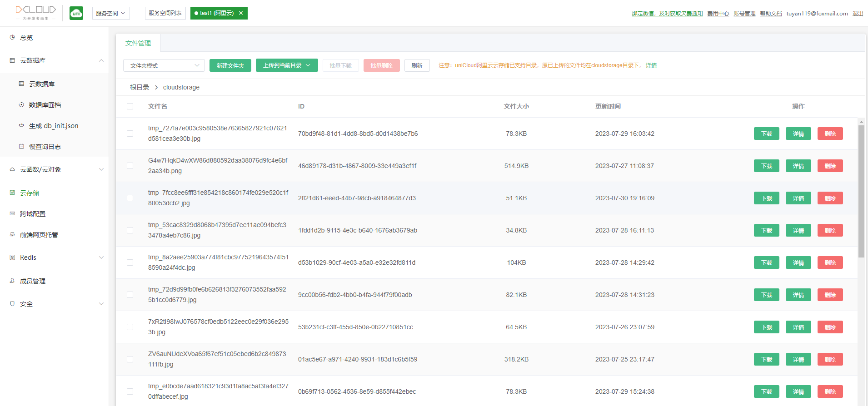The height and width of the screenshot is (406, 868).
Task: Collapse the 云数据库 sidebar section
Action: 101,60
